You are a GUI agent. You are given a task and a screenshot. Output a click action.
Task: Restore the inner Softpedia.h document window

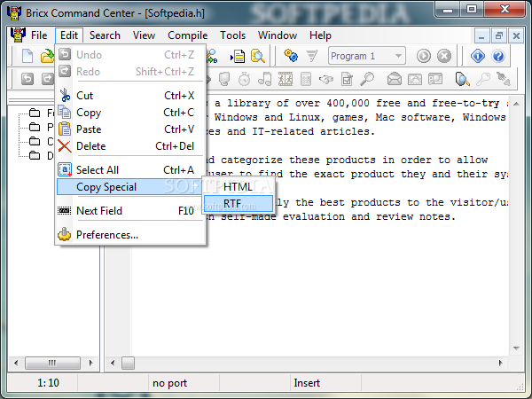click(x=498, y=35)
